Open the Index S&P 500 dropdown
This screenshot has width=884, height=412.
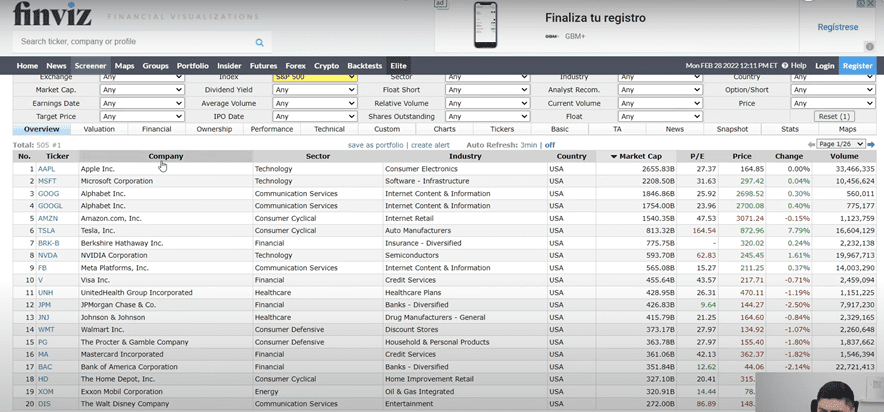click(x=314, y=77)
